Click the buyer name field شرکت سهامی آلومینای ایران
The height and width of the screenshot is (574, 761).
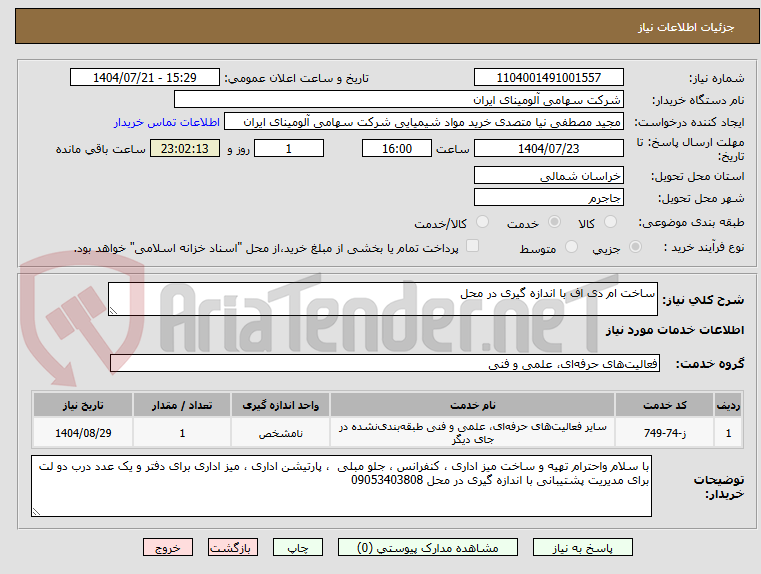point(398,99)
